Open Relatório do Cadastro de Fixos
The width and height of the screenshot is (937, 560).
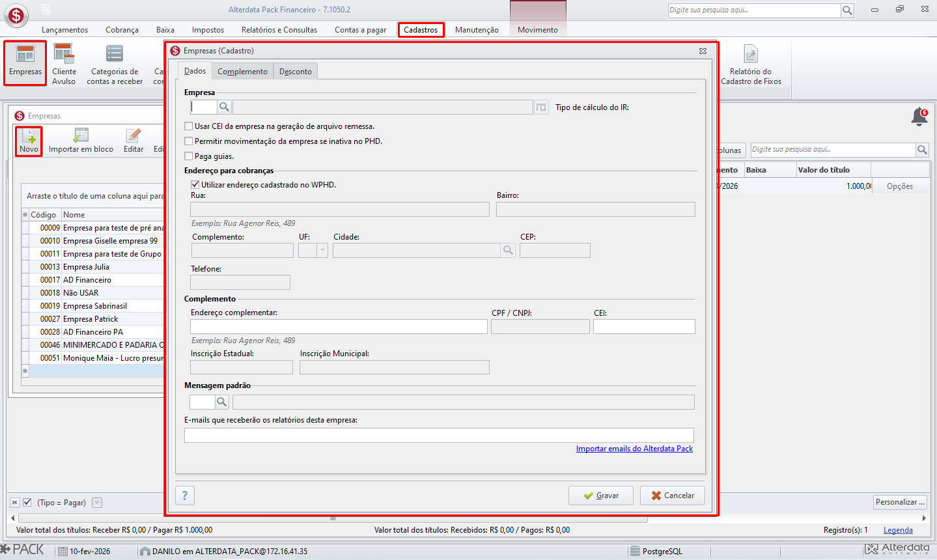pyautogui.click(x=751, y=64)
